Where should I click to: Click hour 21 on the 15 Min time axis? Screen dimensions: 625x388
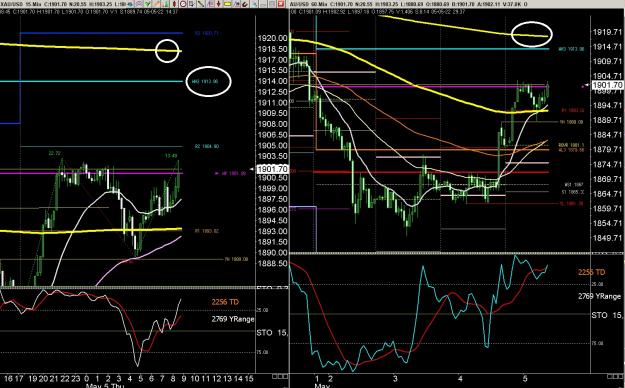point(55,378)
